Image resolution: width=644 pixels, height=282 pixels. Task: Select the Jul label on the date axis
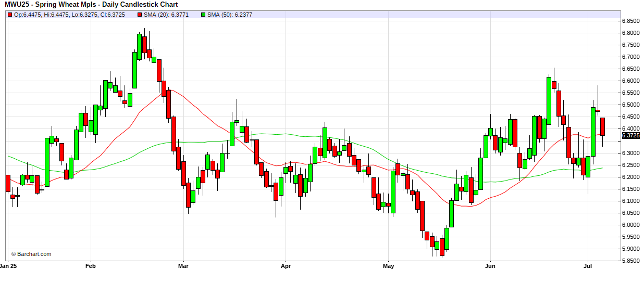pos(588,265)
